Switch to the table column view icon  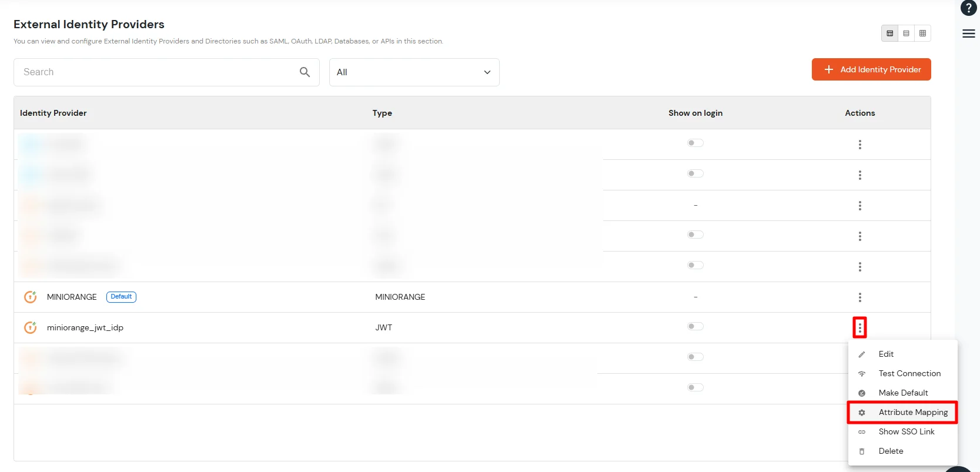(889, 34)
